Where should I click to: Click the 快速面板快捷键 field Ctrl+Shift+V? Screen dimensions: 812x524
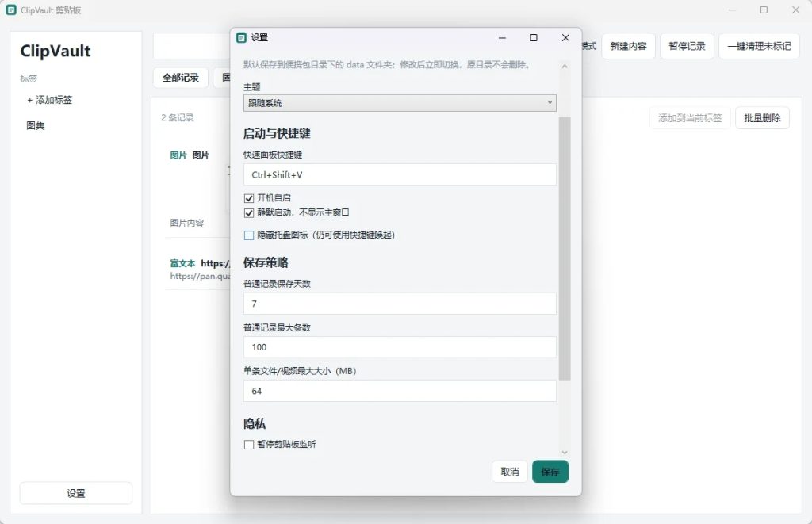coord(400,174)
